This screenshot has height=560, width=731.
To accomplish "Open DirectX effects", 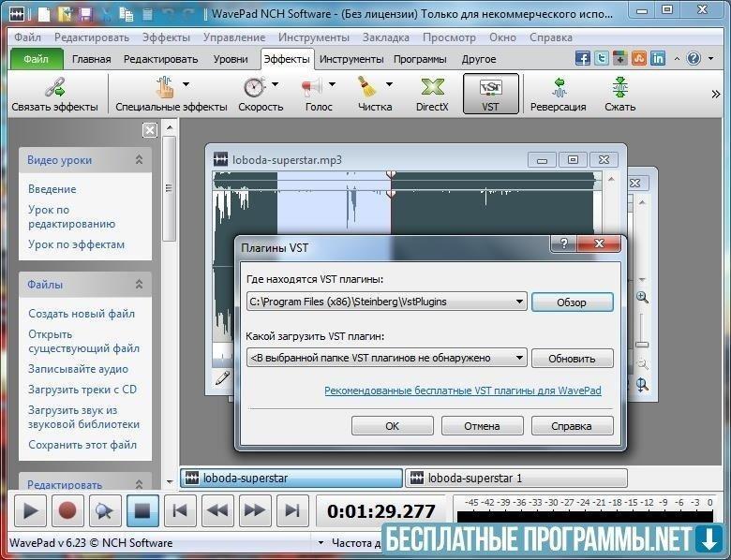I will pyautogui.click(x=432, y=94).
